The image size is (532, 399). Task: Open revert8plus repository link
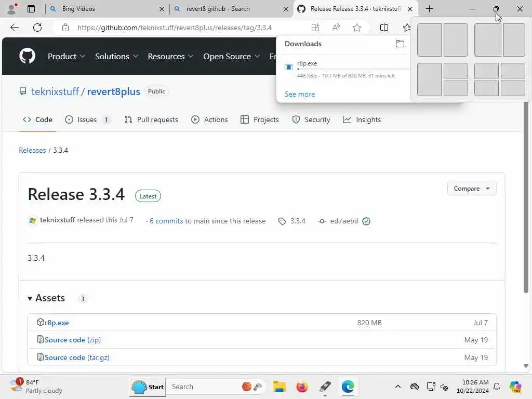[114, 91]
